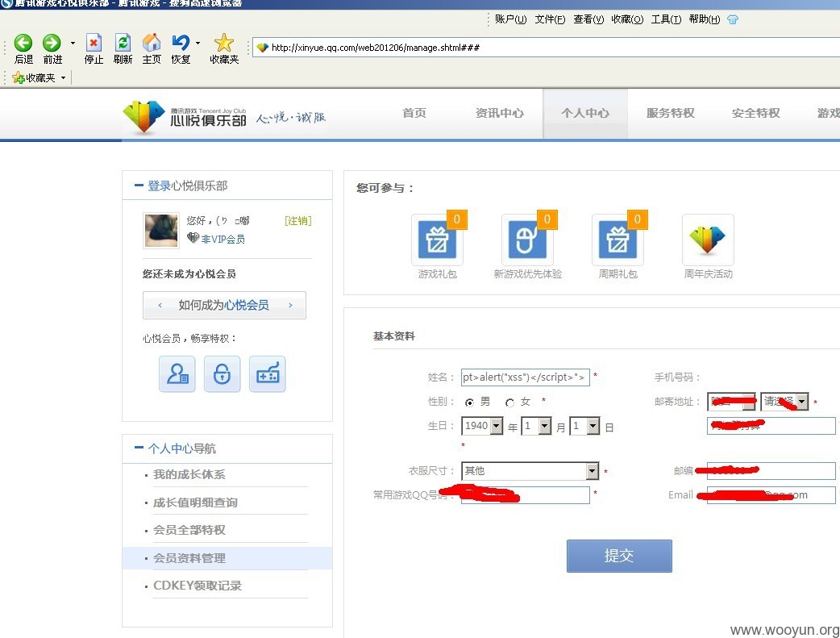Click the Home (主页) toolbar icon
This screenshot has width=840, height=638.
pyautogui.click(x=152, y=48)
